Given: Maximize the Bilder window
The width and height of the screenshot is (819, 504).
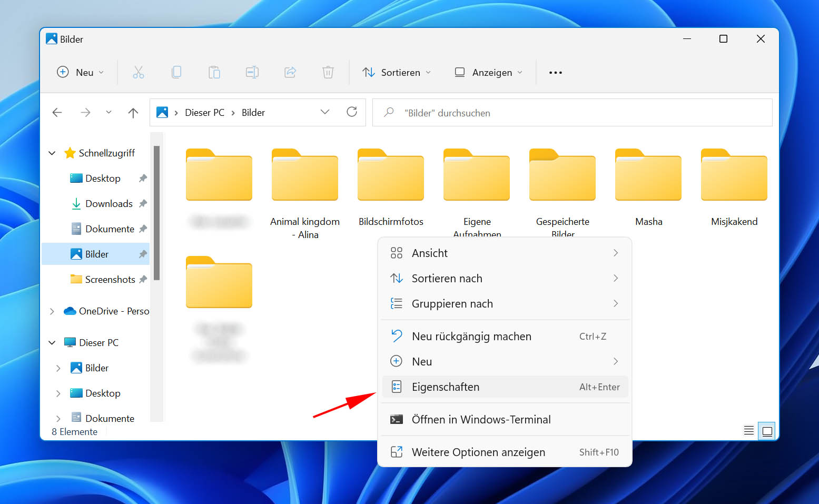Looking at the screenshot, I should tap(723, 39).
